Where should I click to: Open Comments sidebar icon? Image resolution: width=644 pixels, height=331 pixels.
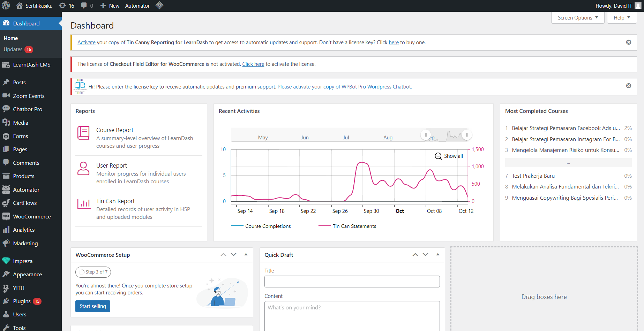[x=6, y=163]
